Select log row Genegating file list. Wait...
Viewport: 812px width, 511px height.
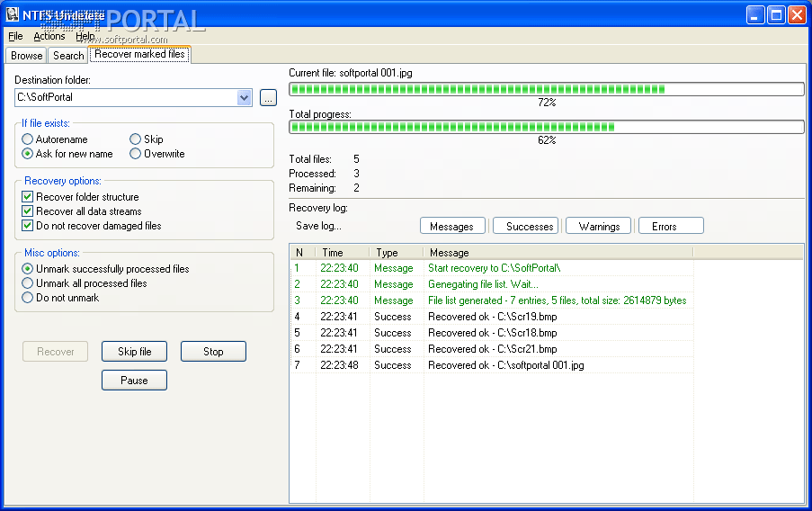coord(492,284)
